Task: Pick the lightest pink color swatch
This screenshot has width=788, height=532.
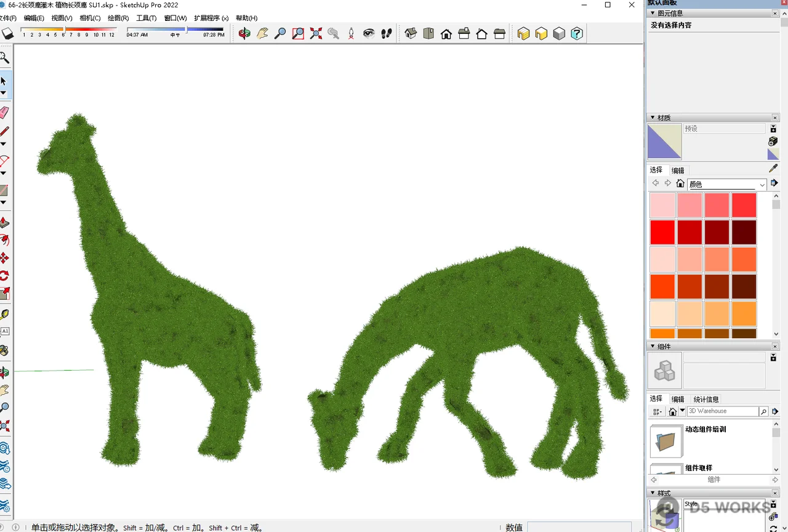Action: pos(662,205)
